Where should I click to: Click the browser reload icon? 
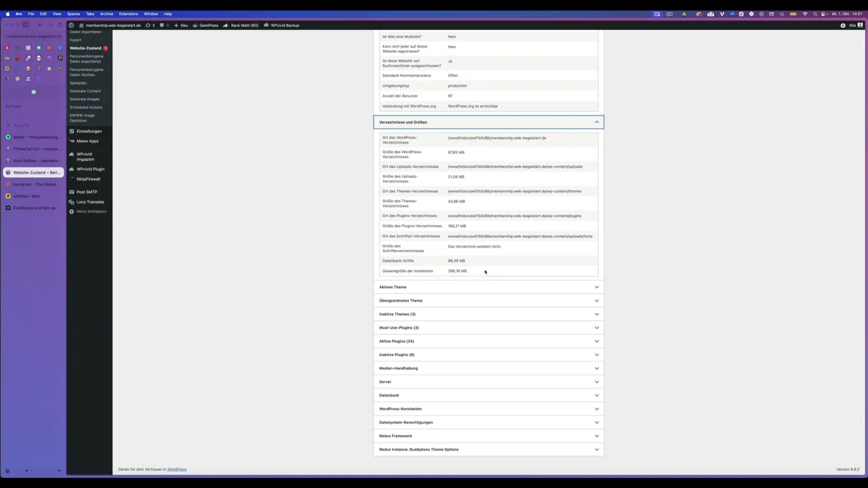pos(60,25)
